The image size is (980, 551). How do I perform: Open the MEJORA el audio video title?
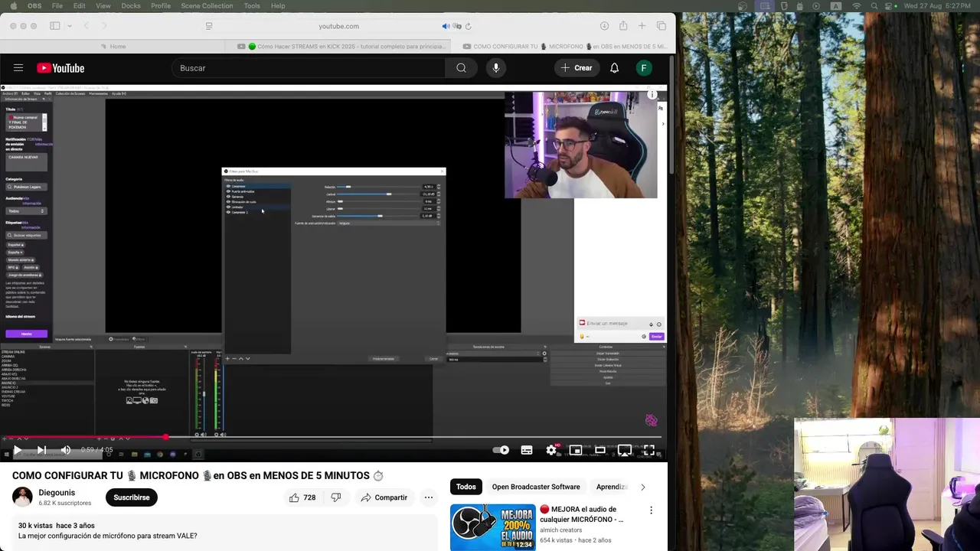coord(582,514)
